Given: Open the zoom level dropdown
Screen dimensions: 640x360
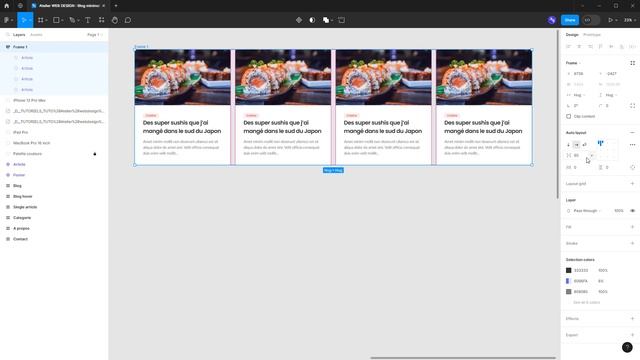Looking at the screenshot, I should tap(630, 20).
